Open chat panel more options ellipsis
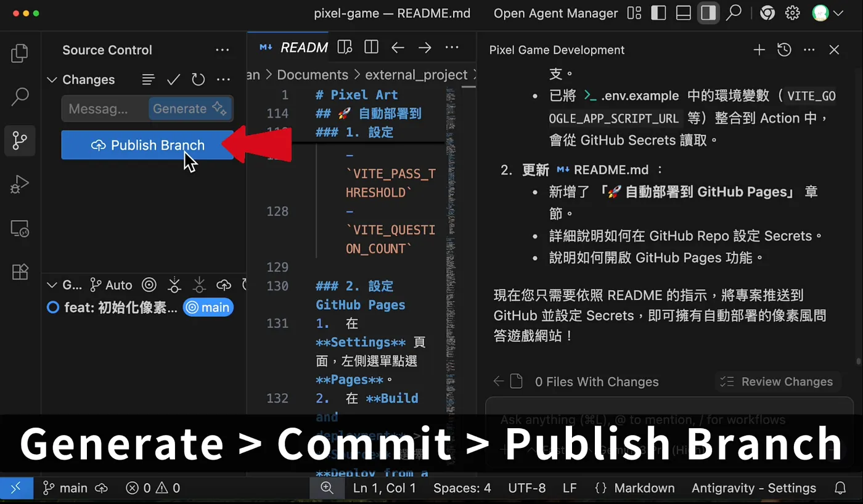The width and height of the screenshot is (863, 504). pos(809,50)
